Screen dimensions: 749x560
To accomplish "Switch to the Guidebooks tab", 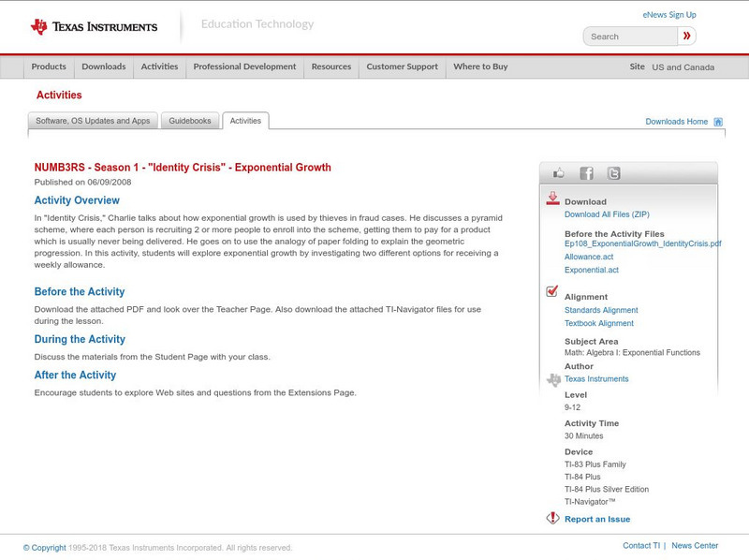I will coord(190,121).
